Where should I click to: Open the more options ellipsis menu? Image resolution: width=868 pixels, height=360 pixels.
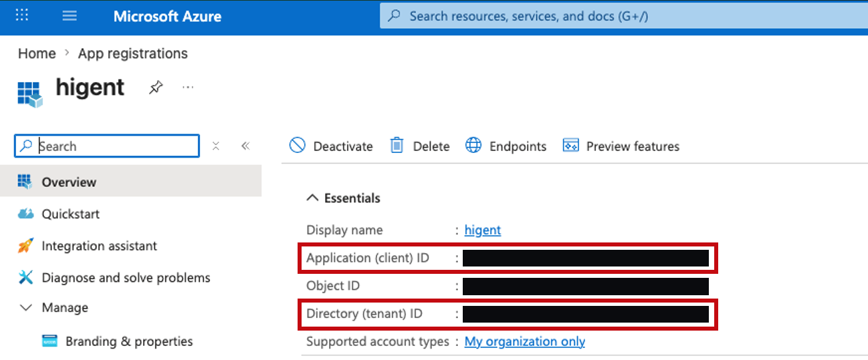[x=188, y=87]
